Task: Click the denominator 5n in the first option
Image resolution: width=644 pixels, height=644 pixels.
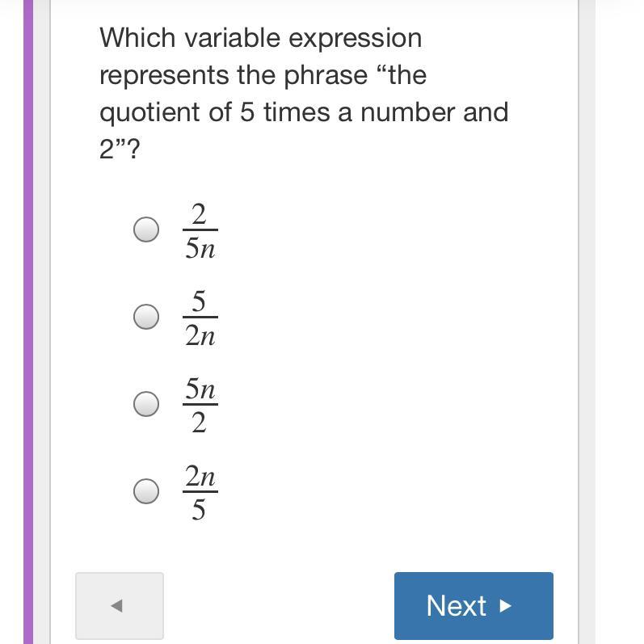Action: pos(200,248)
